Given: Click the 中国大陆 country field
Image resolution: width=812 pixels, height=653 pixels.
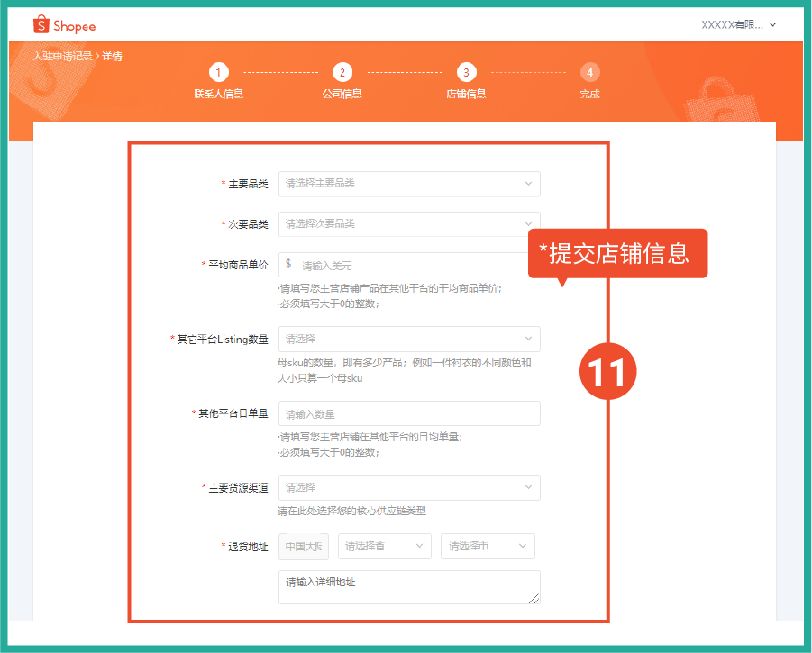Looking at the screenshot, I should [x=304, y=547].
